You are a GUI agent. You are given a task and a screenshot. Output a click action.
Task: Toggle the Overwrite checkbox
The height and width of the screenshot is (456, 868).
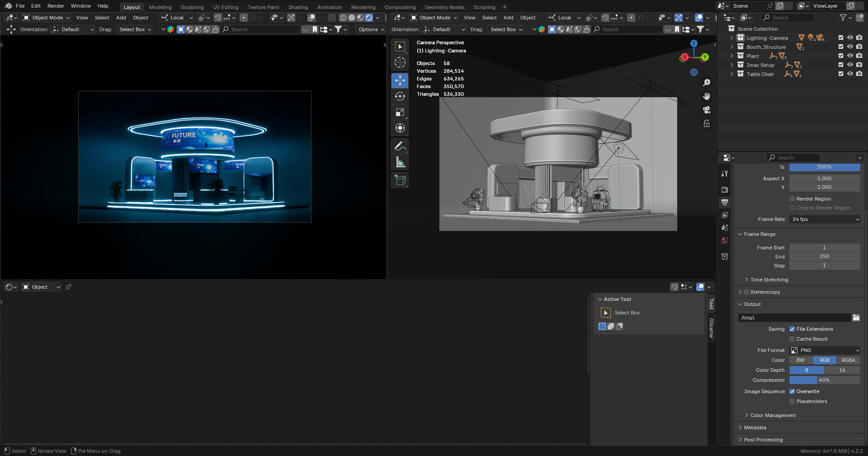792,391
